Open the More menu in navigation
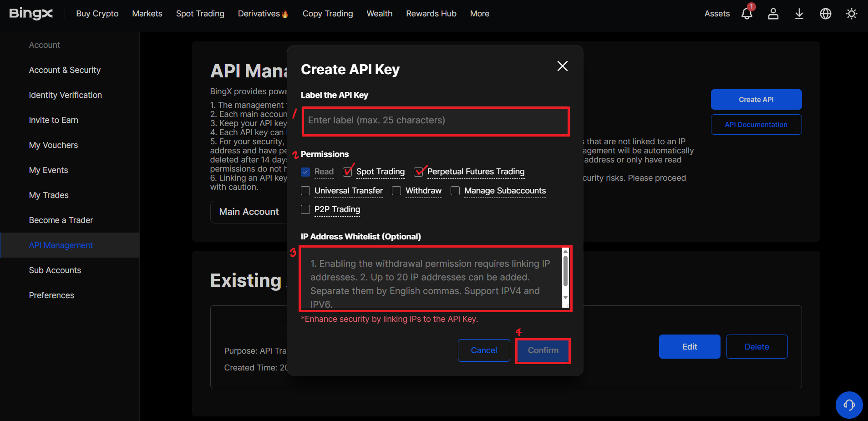Image resolution: width=868 pixels, height=421 pixels. click(x=479, y=14)
